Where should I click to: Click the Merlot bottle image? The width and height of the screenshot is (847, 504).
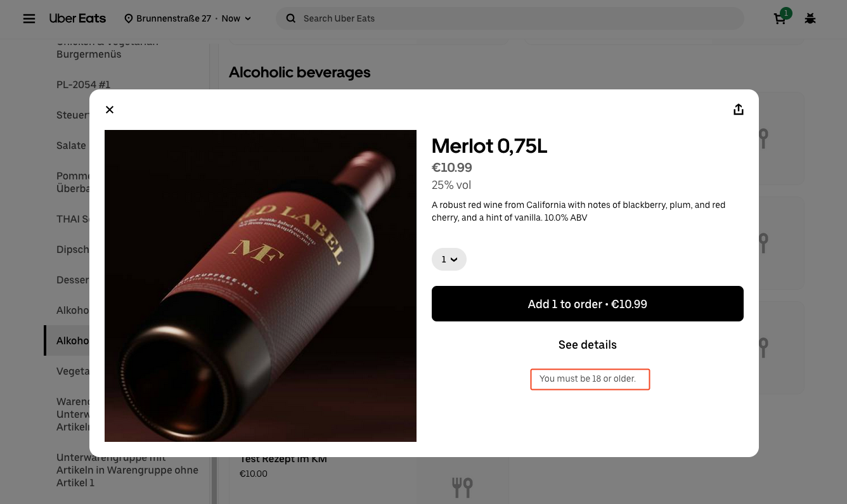(261, 286)
